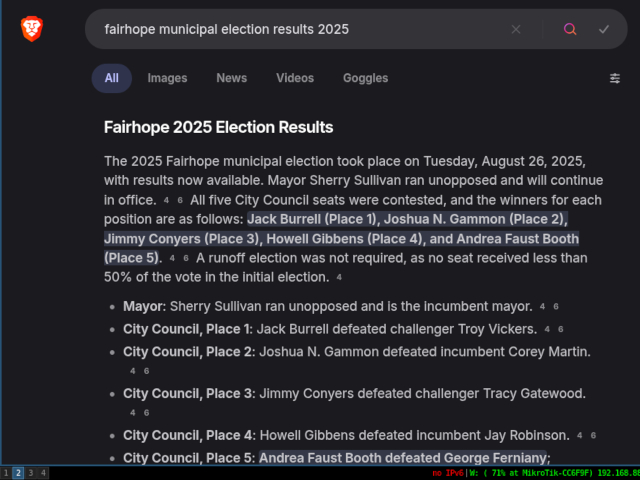
Task: Open citation 6 under the Place 3 bullet
Action: tap(146, 413)
